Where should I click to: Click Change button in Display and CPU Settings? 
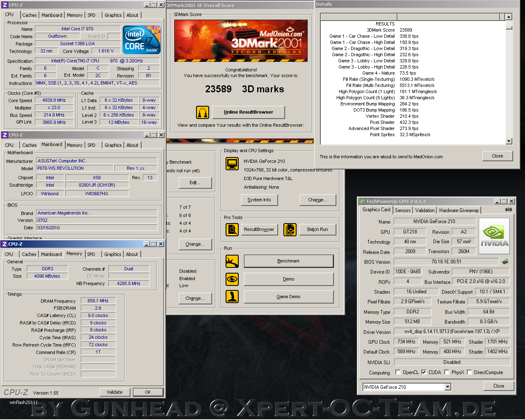coord(318,200)
